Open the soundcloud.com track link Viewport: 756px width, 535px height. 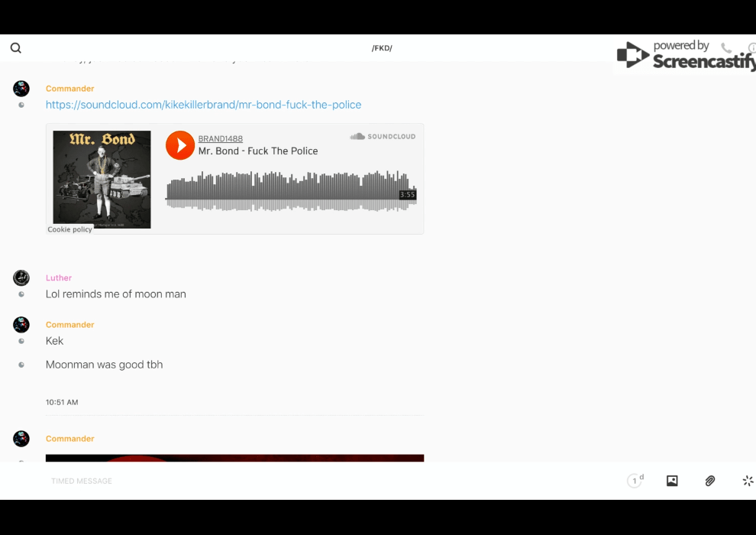click(x=203, y=105)
